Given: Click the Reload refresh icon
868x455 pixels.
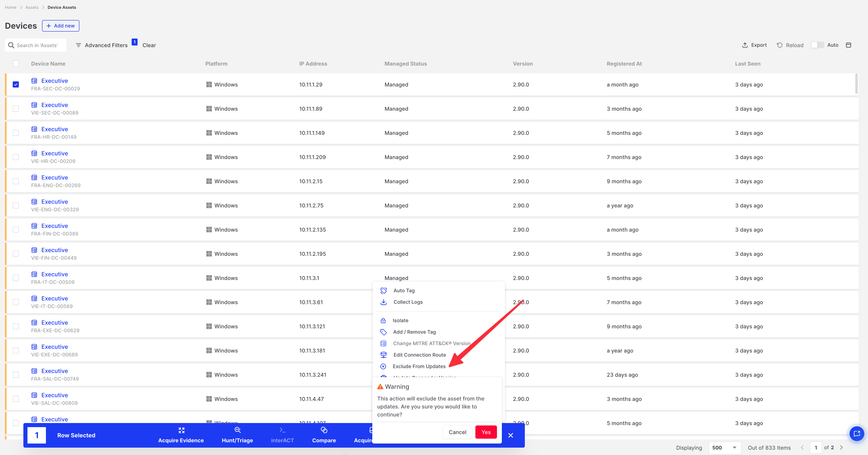Looking at the screenshot, I should [779, 45].
